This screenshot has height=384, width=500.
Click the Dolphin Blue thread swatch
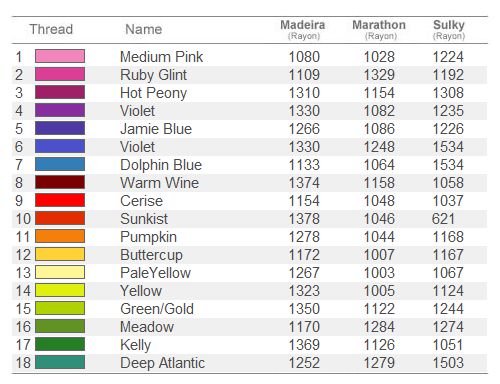60,164
